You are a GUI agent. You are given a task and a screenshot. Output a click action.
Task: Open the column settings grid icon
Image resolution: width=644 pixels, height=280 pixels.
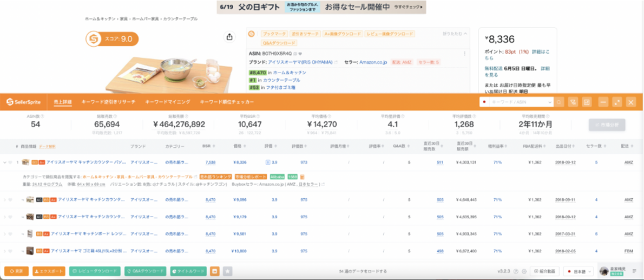(587, 102)
